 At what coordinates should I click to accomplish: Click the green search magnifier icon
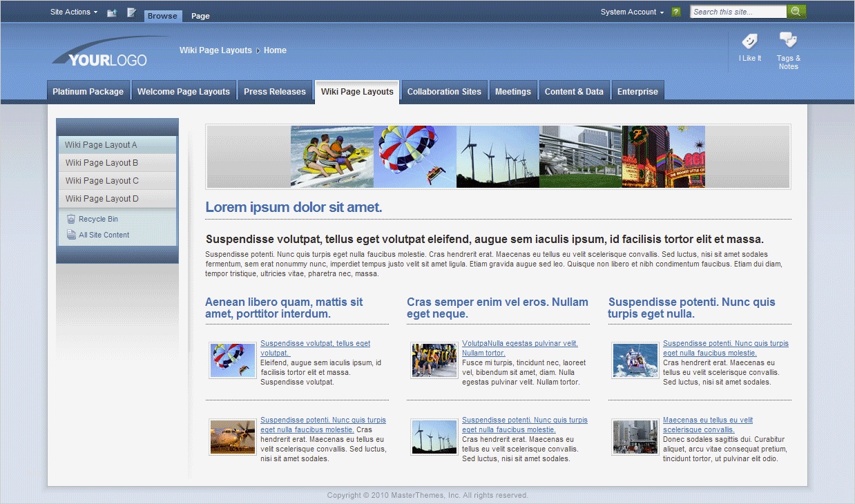[795, 11]
